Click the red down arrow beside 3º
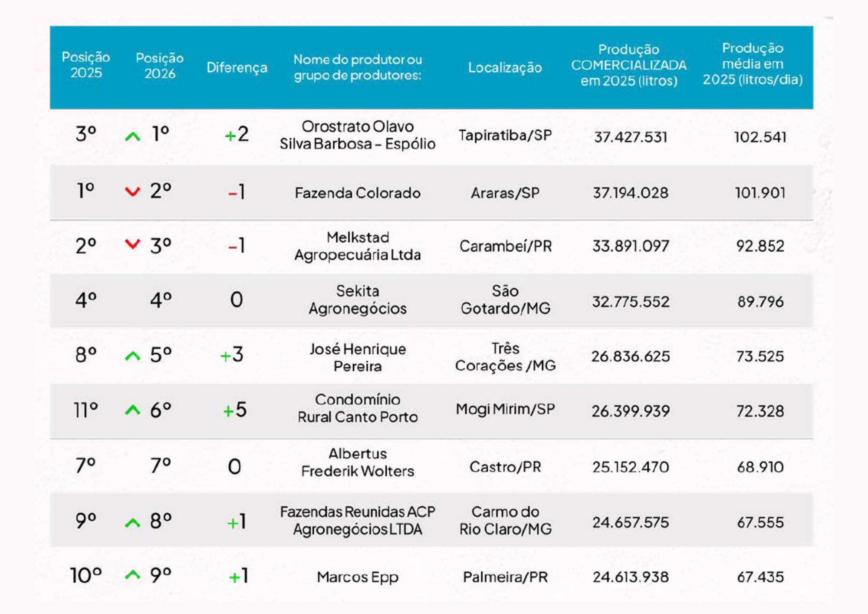Image resolution: width=868 pixels, height=614 pixels. [132, 244]
